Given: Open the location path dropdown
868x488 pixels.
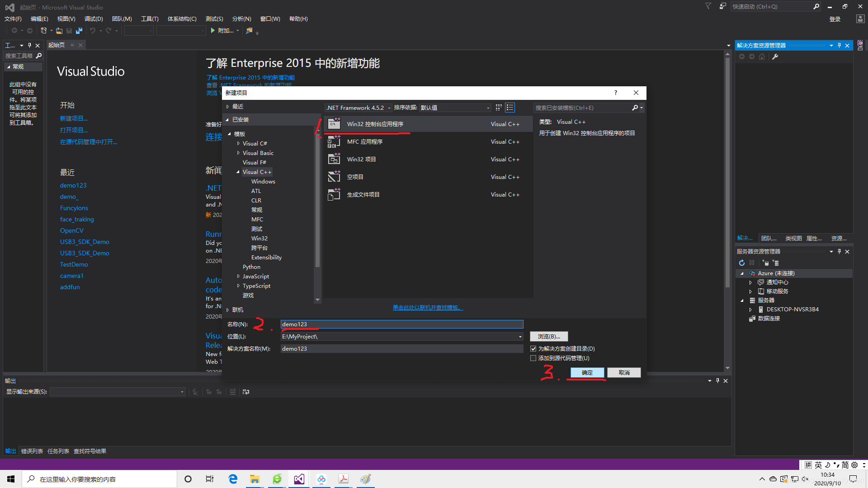Looking at the screenshot, I should tap(520, 337).
